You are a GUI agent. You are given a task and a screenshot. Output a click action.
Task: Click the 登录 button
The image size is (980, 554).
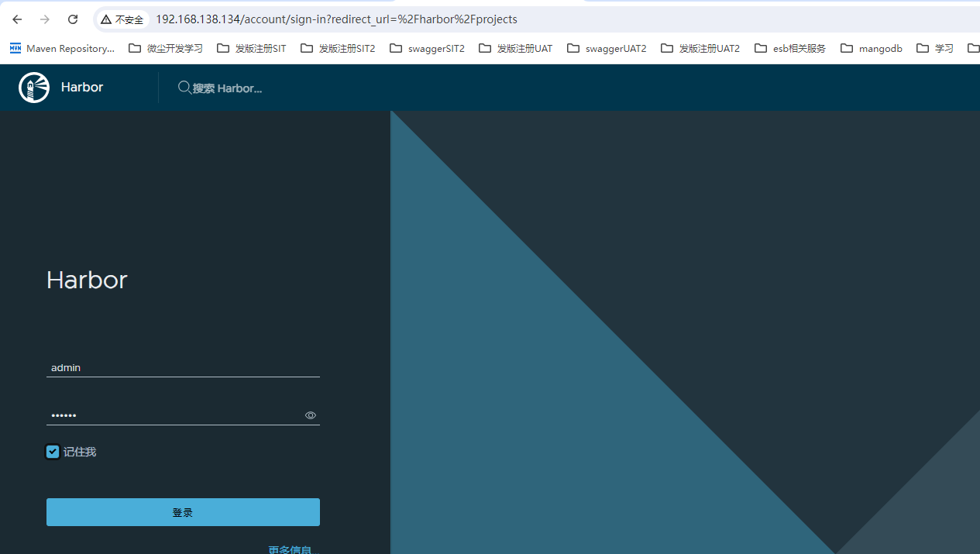pyautogui.click(x=183, y=512)
